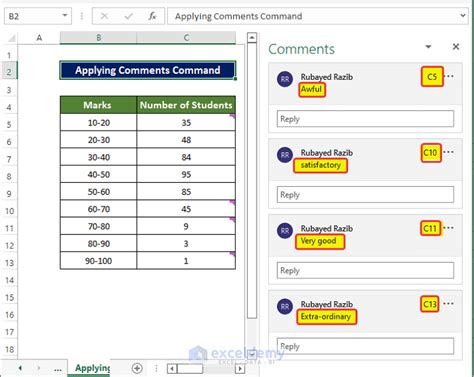Click Reply field under Very good comment
The image size is (474, 377).
point(365,270)
